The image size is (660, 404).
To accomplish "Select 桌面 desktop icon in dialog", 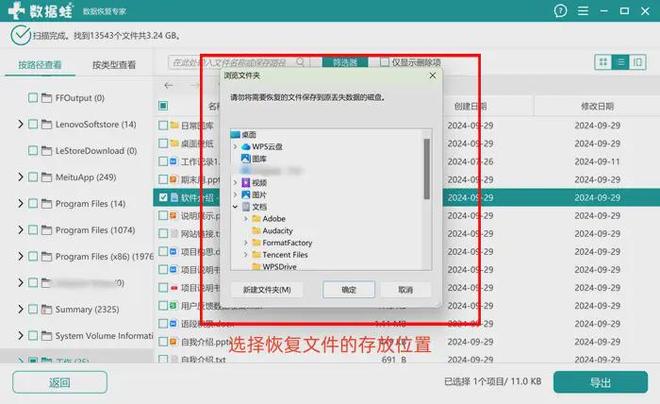I will click(236, 135).
